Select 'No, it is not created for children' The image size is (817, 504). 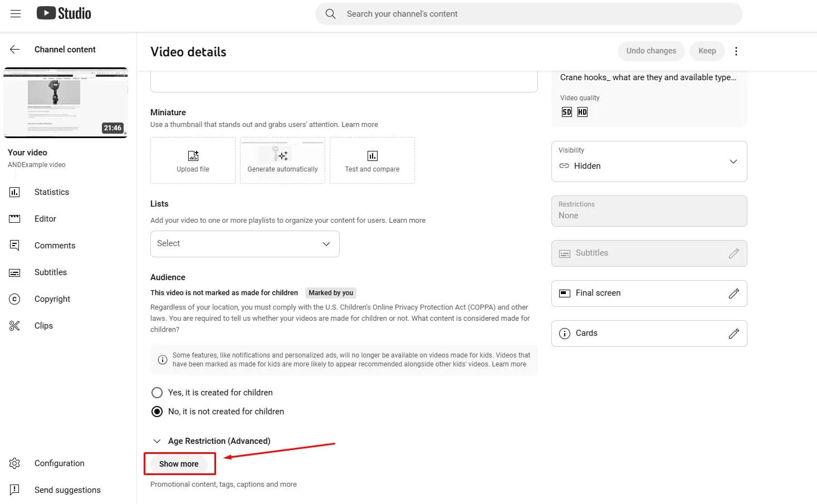[x=157, y=412]
